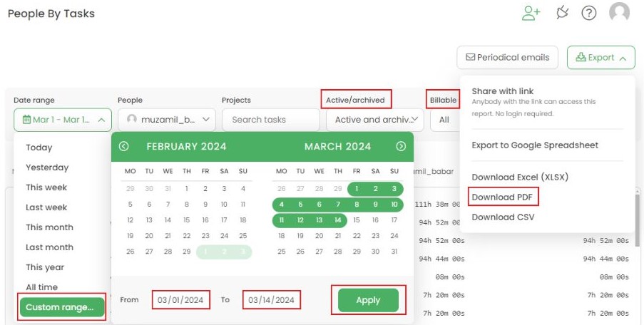
Task: Choose Export to Google Spreadsheet
Action: coord(535,145)
